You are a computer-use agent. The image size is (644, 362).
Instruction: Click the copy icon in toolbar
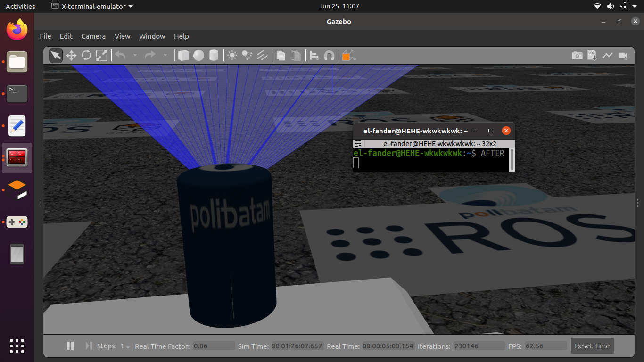pyautogui.click(x=281, y=56)
